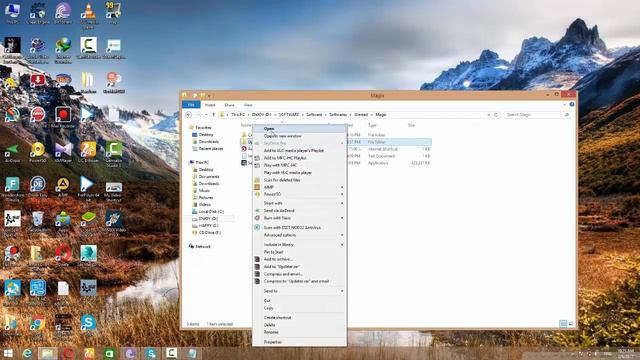This screenshot has height=360, width=640.
Task: Open Recycle Bin on desktop
Action: click(x=38, y=222)
